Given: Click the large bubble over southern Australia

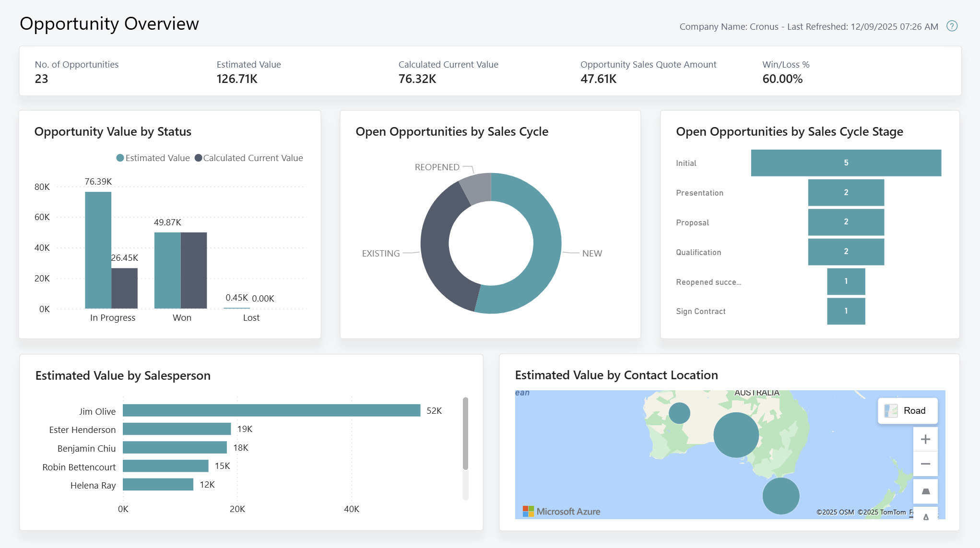Looking at the screenshot, I should pos(735,435).
